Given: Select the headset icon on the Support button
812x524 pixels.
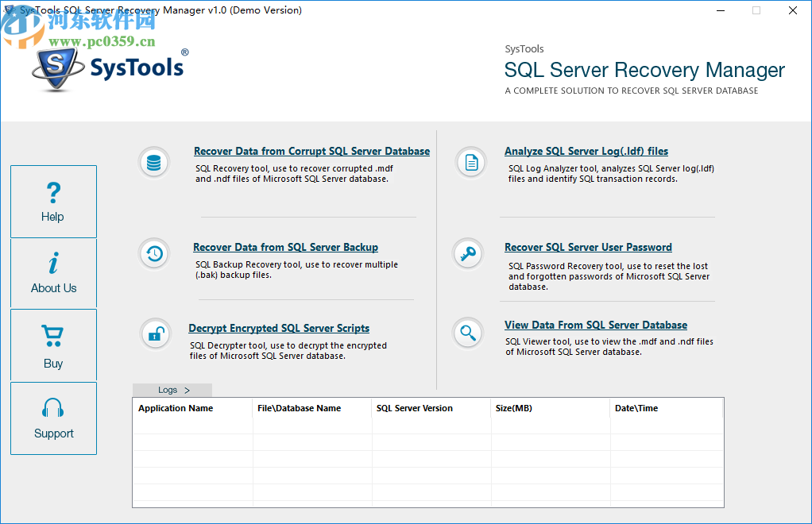Looking at the screenshot, I should tap(53, 407).
